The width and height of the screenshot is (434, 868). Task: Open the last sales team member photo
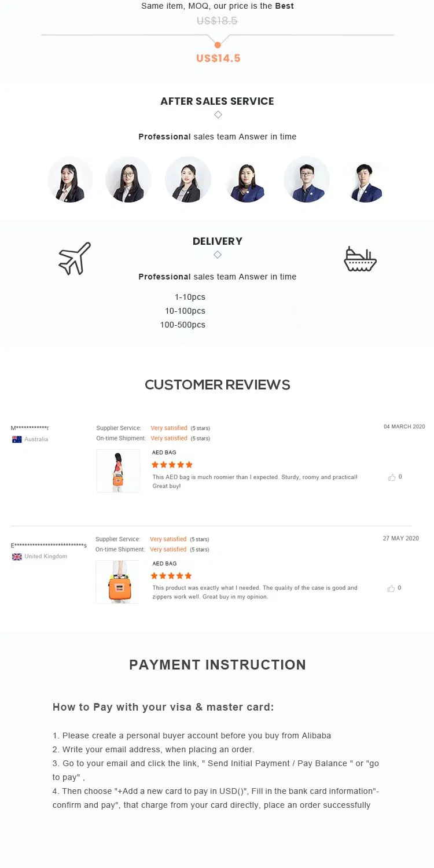[365, 179]
